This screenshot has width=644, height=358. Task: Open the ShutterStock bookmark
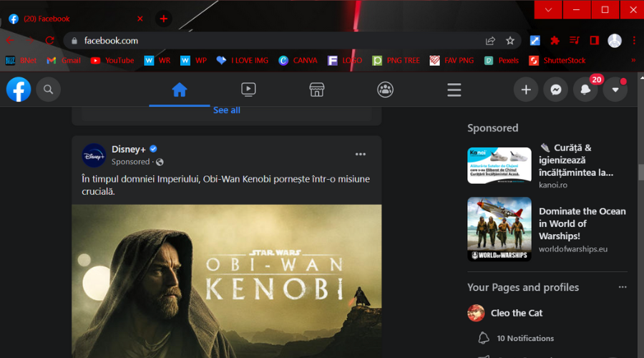pos(557,60)
